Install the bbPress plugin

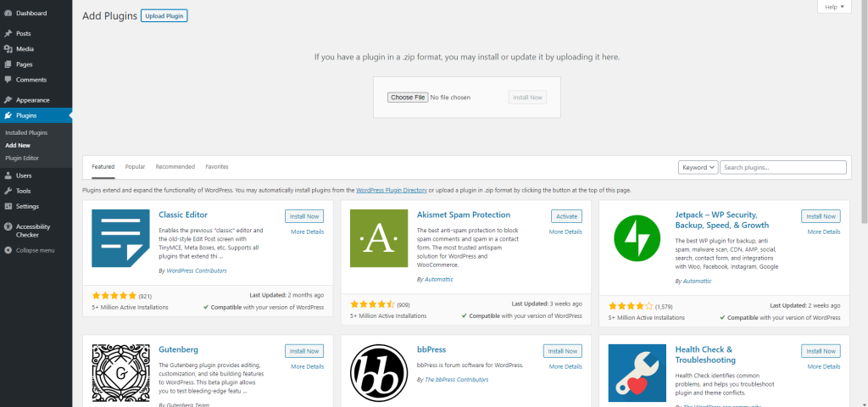tap(563, 351)
